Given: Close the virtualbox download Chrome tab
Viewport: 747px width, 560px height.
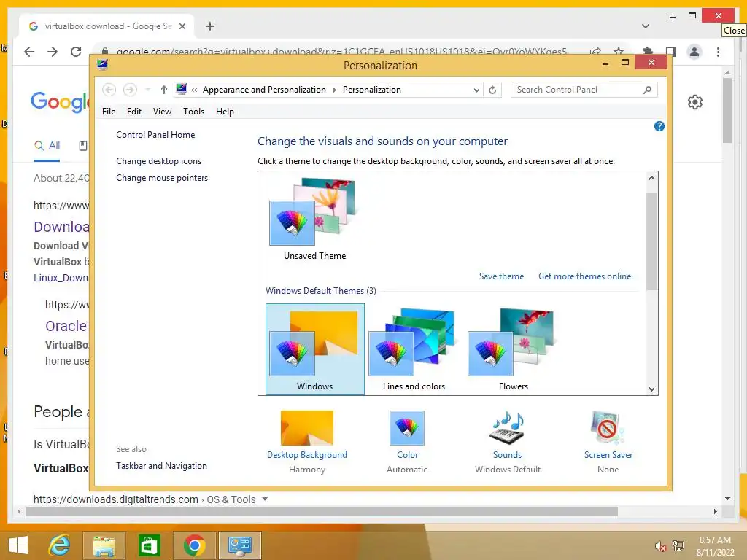Looking at the screenshot, I should [182, 26].
